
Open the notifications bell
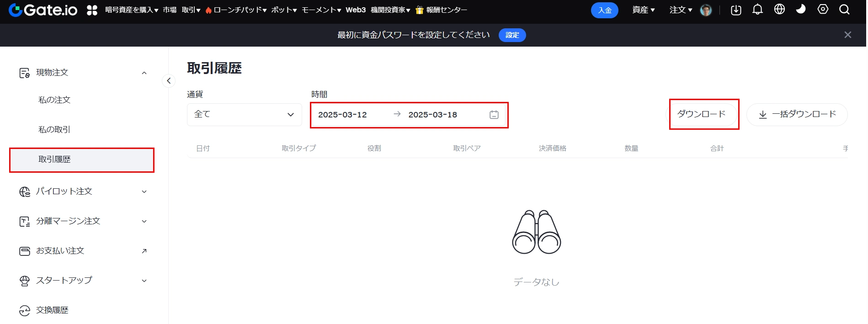[x=757, y=10]
